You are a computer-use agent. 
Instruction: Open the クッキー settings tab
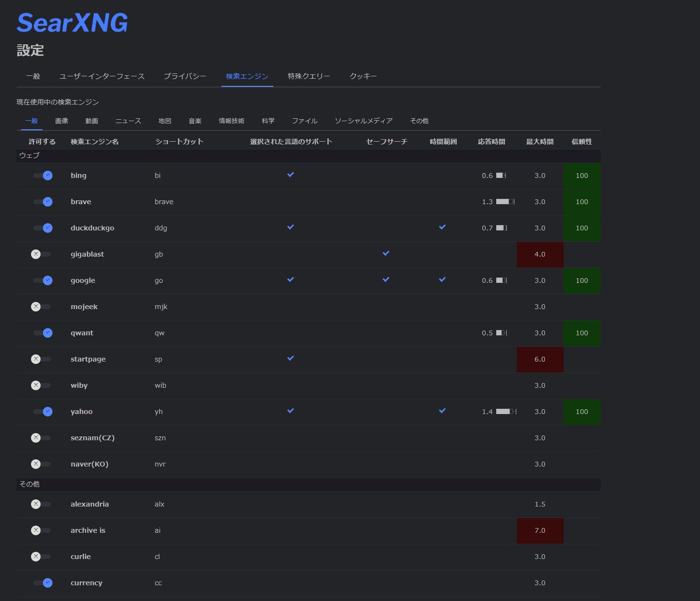(x=363, y=76)
